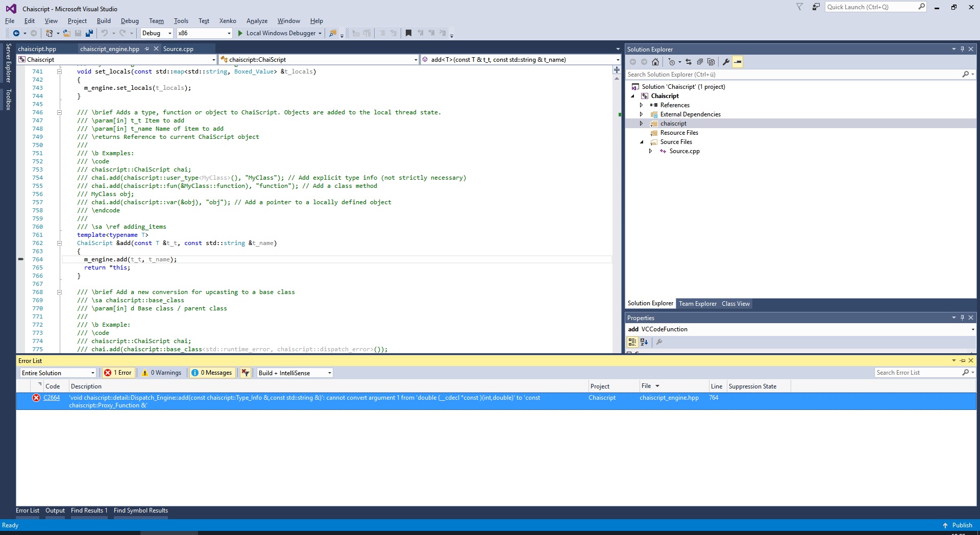
Task: Expand the References tree node
Action: [x=642, y=105]
